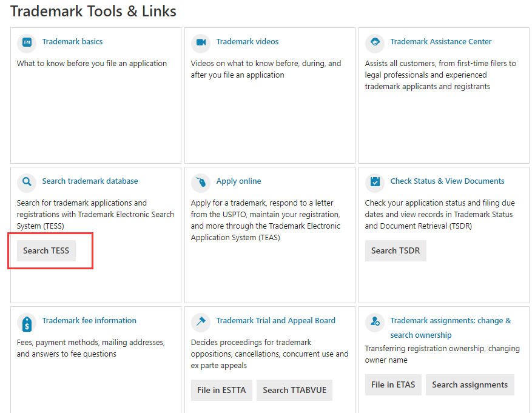Click the File in ESTTA button
This screenshot has width=532, height=413.
click(x=221, y=391)
